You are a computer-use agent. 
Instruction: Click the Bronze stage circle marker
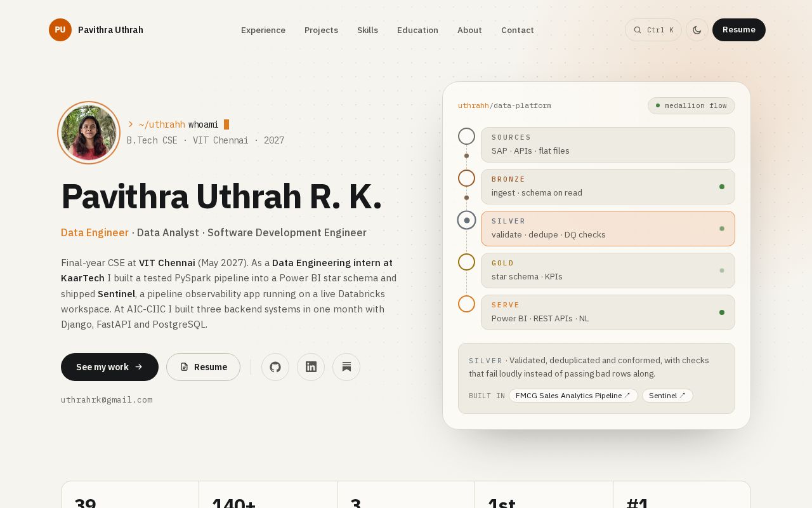click(x=466, y=178)
